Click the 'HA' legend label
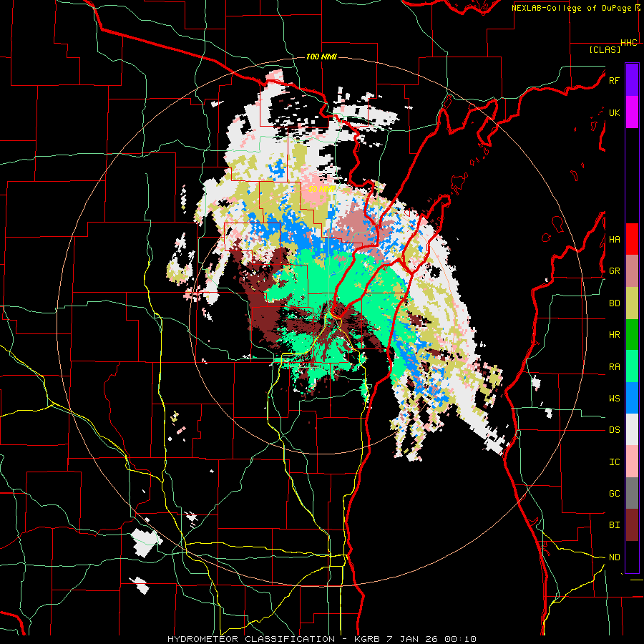 point(614,240)
